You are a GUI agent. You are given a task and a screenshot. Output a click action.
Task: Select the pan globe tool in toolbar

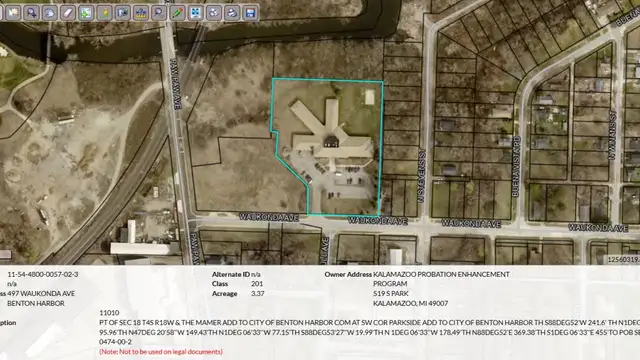pos(49,13)
